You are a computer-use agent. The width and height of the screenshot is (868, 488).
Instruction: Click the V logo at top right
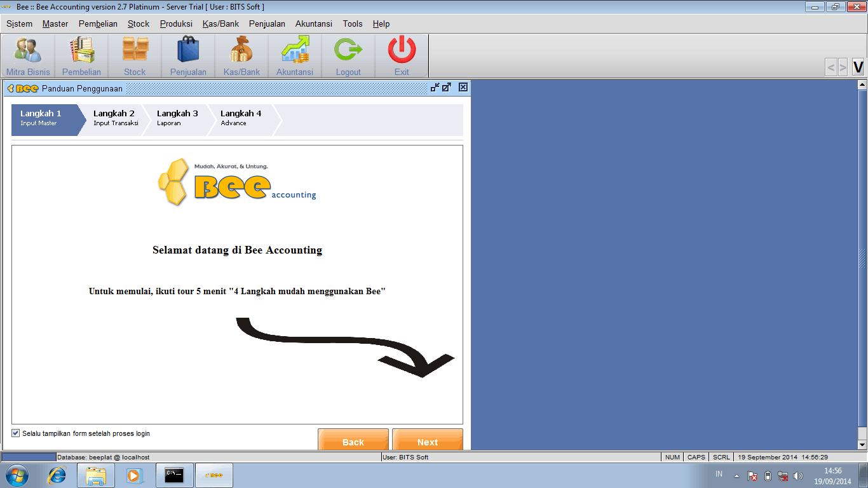pyautogui.click(x=858, y=65)
